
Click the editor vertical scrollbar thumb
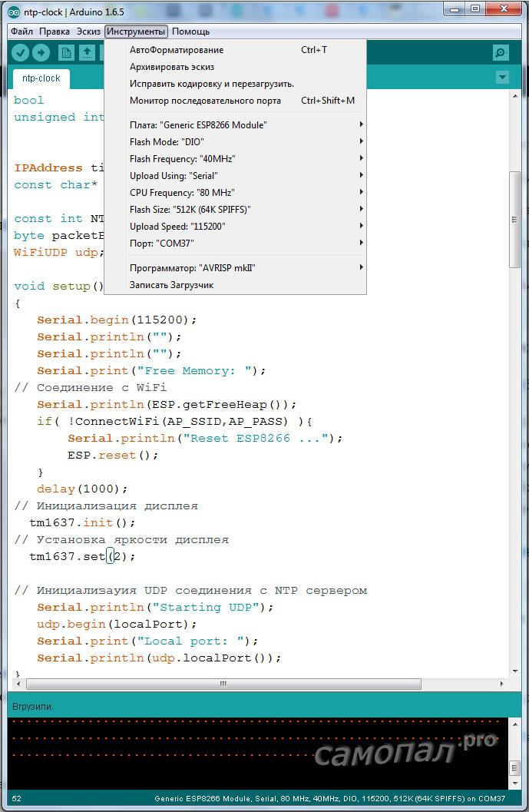(514, 220)
